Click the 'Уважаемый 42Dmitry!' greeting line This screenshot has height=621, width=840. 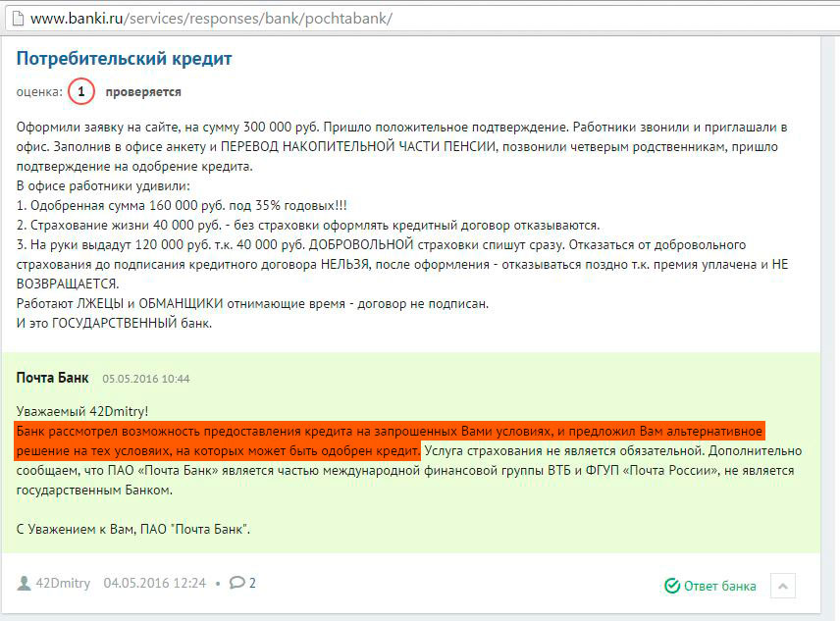[x=82, y=411]
